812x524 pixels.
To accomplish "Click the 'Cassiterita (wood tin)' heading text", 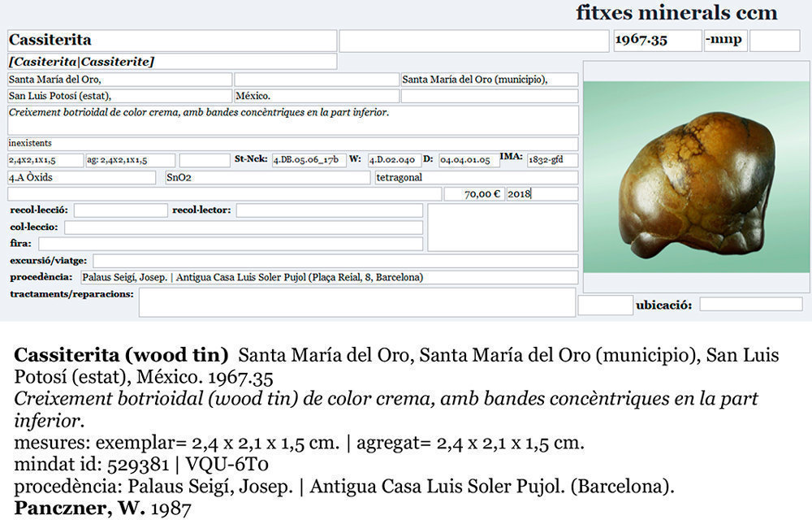I will (121, 355).
